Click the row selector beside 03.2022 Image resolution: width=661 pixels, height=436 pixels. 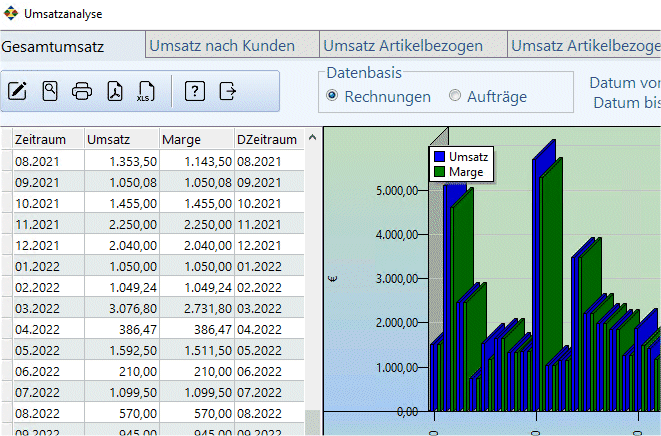click(6, 308)
